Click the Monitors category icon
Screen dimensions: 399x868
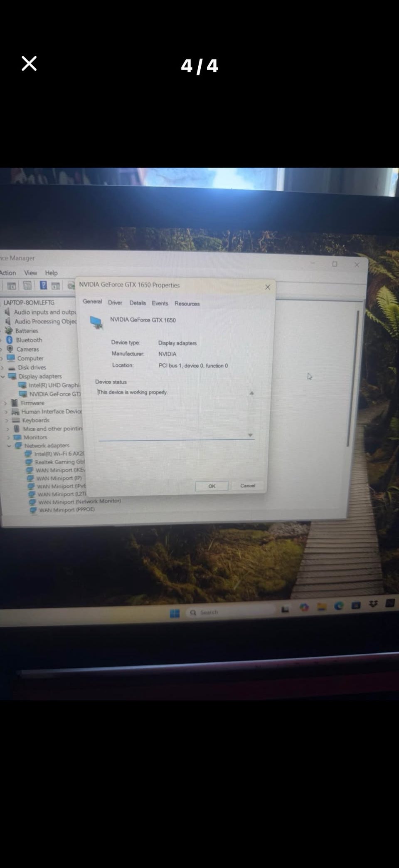tap(17, 437)
